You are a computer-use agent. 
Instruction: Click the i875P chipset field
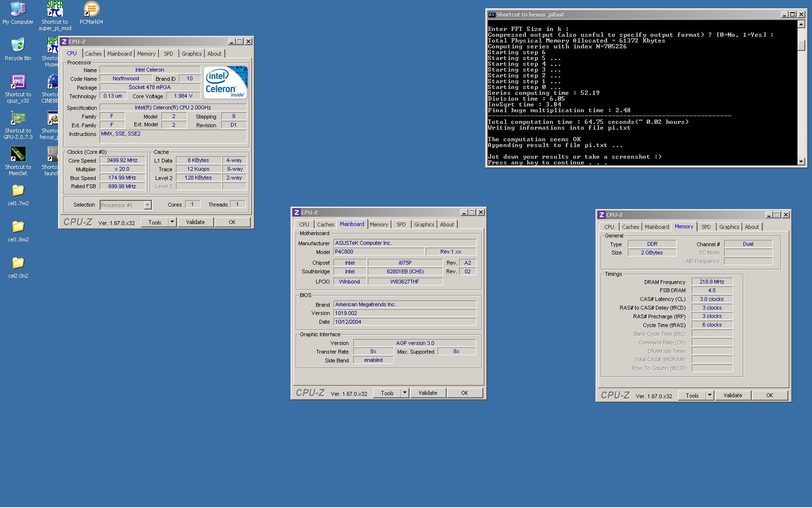pyautogui.click(x=405, y=263)
